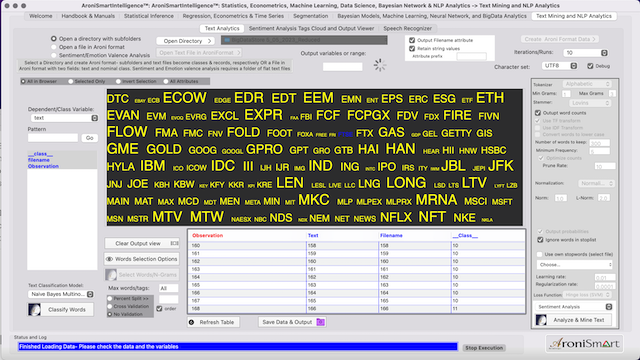Click the moon icon beside Analyze & Mine Text
Screen dimensions: 640x360
[541, 320]
